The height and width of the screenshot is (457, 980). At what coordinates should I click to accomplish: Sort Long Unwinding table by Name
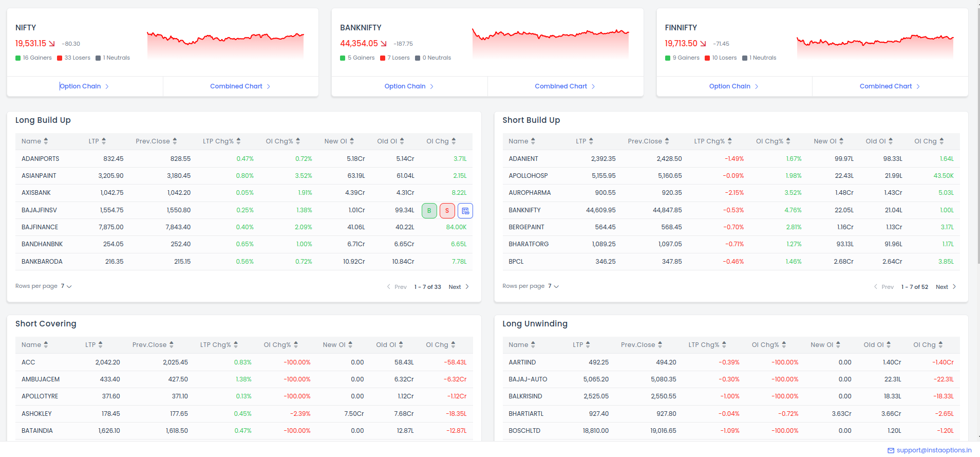pos(522,345)
